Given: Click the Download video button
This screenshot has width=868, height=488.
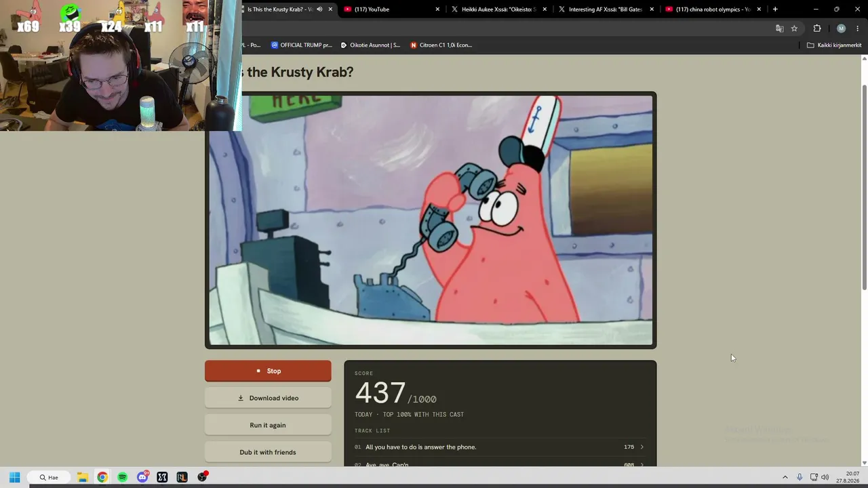Looking at the screenshot, I should click(x=268, y=398).
